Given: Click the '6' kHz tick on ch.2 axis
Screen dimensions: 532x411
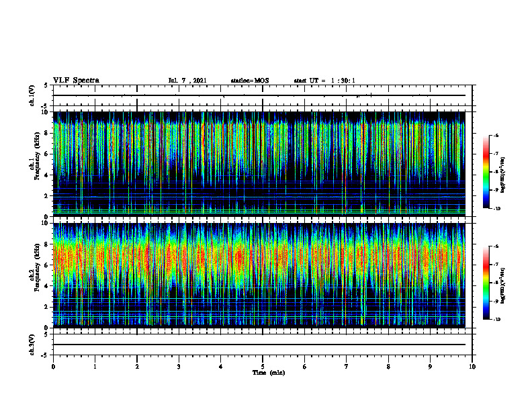Looking at the screenshot, I should 46,265.
